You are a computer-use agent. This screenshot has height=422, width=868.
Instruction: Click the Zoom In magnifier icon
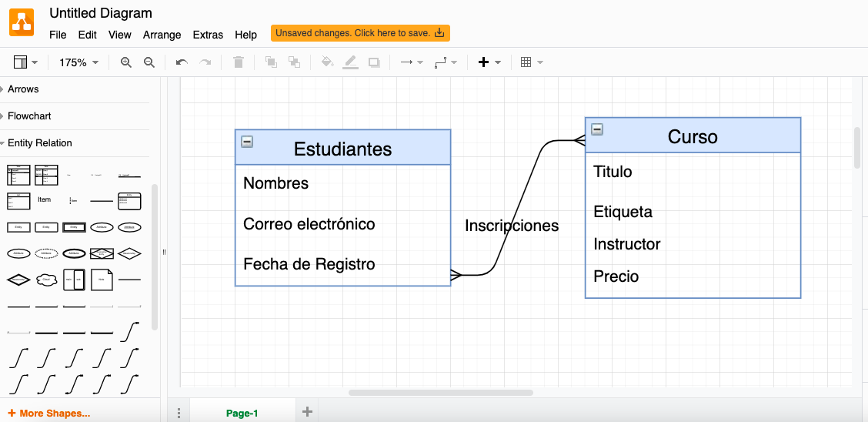(x=126, y=62)
